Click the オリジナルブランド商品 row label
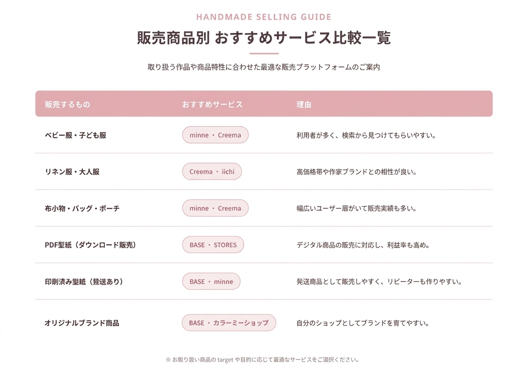This screenshot has width=532, height=392. click(x=82, y=323)
